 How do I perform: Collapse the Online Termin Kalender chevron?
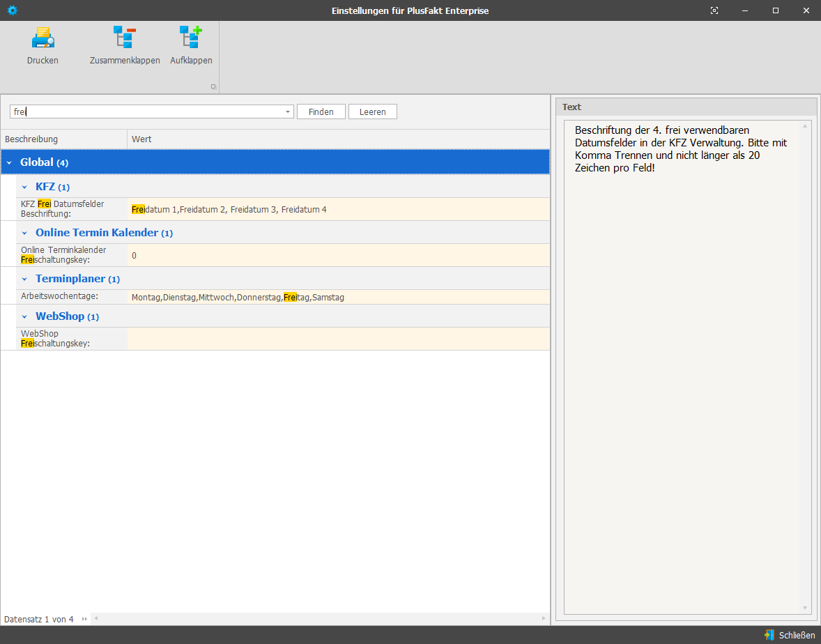tap(24, 233)
